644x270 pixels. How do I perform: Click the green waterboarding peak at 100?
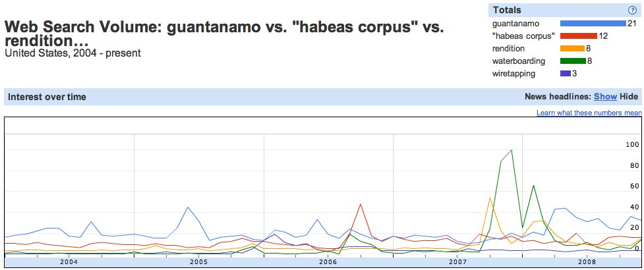(512, 150)
